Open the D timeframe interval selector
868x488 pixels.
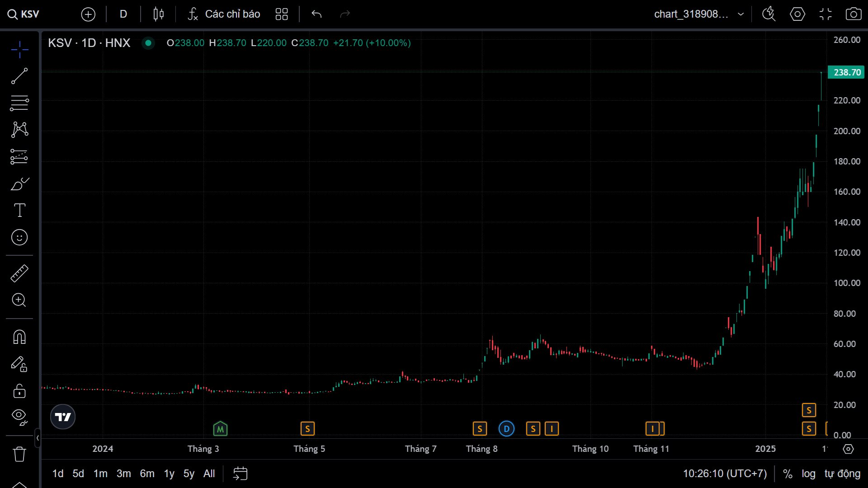(x=123, y=14)
